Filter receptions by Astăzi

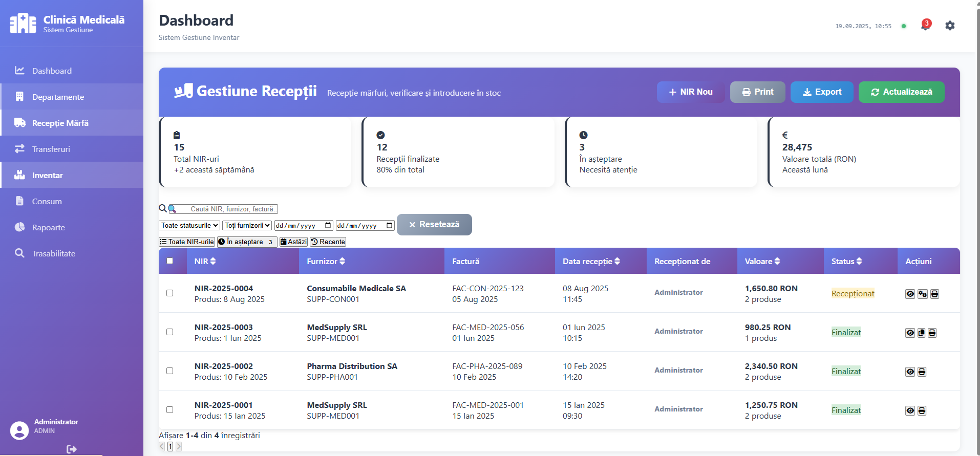[293, 242]
